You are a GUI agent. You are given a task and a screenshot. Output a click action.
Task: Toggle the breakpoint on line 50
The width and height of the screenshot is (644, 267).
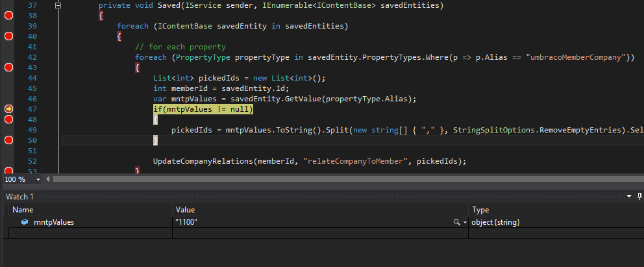(8, 140)
